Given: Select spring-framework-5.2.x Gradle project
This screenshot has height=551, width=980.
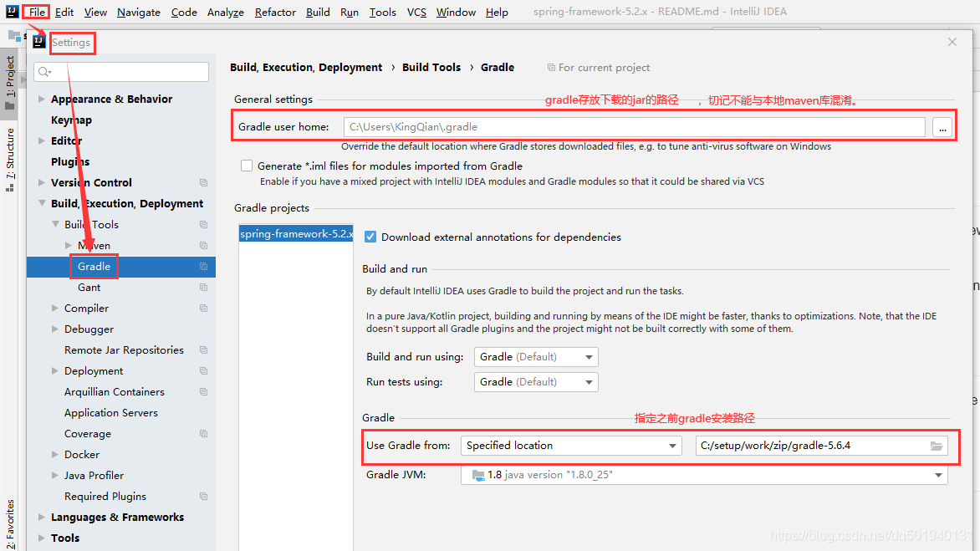Looking at the screenshot, I should [x=296, y=233].
